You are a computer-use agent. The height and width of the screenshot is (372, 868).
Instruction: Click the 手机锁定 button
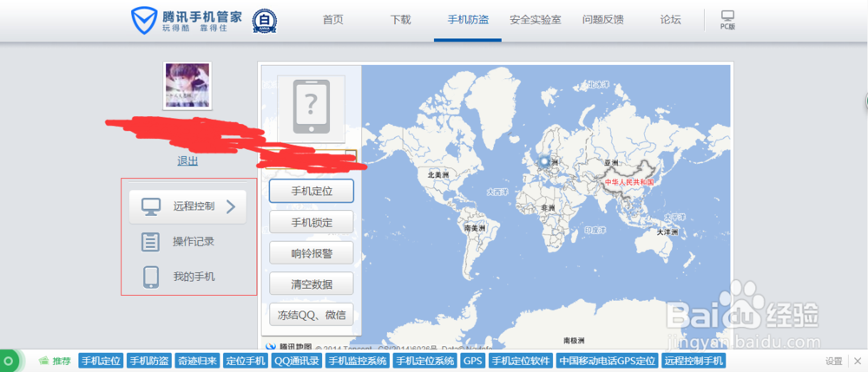(x=311, y=222)
